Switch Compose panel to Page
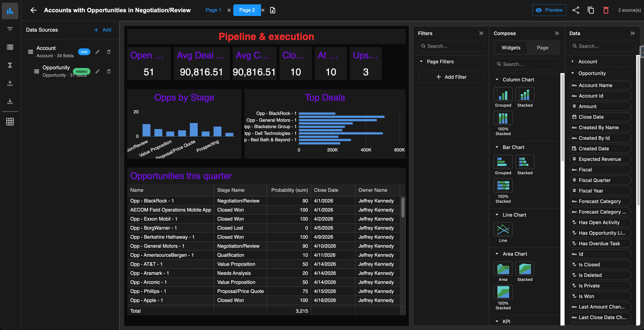Viewport: 644px width, 330px height. pyautogui.click(x=542, y=47)
